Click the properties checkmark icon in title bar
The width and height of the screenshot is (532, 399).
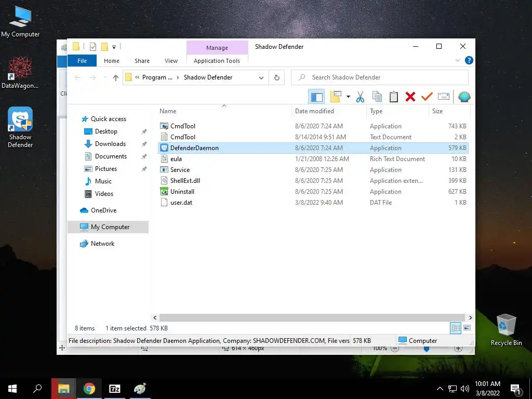pyautogui.click(x=92, y=47)
